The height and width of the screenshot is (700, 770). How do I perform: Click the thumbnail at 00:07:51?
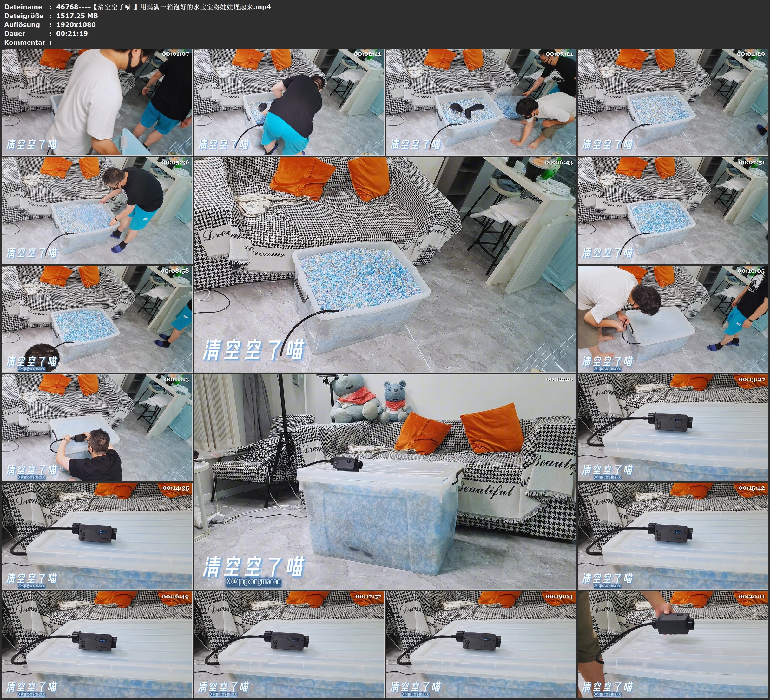[673, 210]
